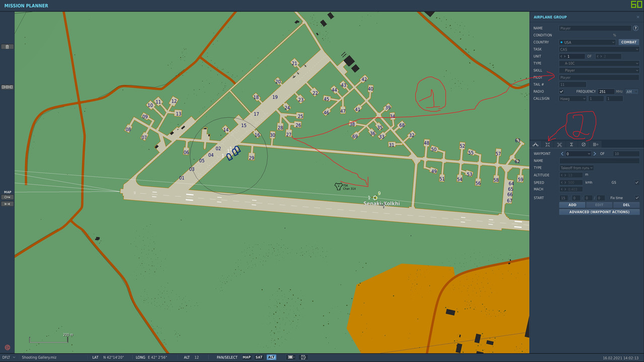644x362 pixels.
Task: Open waypoint TYPE dropdown Takeoff from runway
Action: 577,168
